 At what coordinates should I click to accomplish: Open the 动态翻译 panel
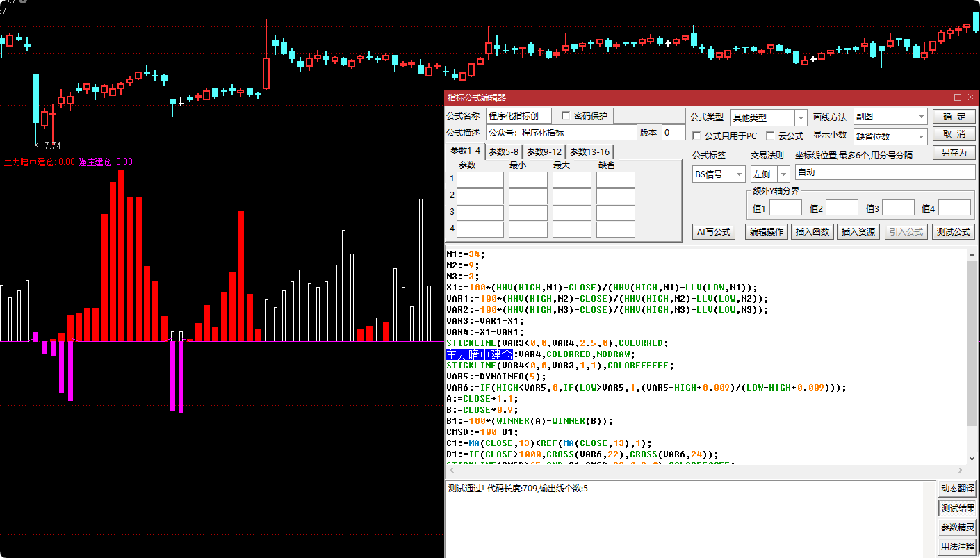(957, 489)
